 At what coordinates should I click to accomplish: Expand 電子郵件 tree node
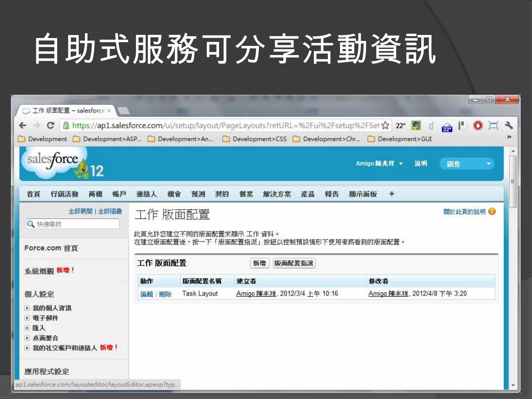(x=27, y=318)
